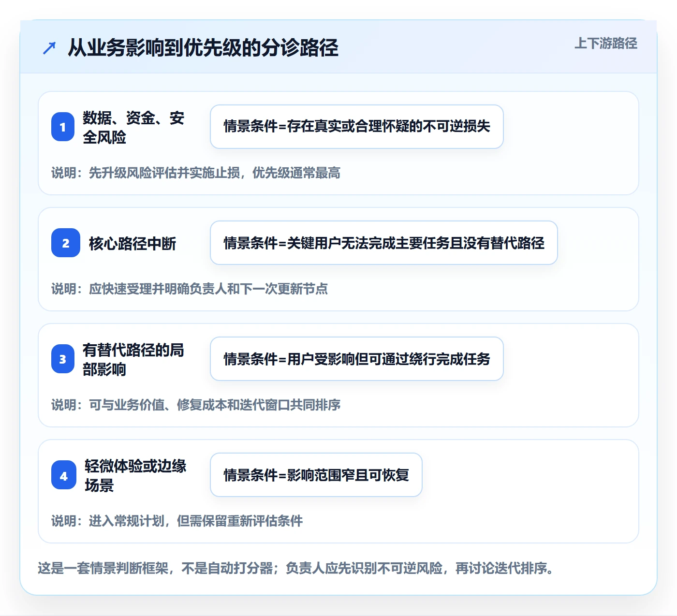Click the step 2 number badge
677x616 pixels.
click(x=66, y=243)
